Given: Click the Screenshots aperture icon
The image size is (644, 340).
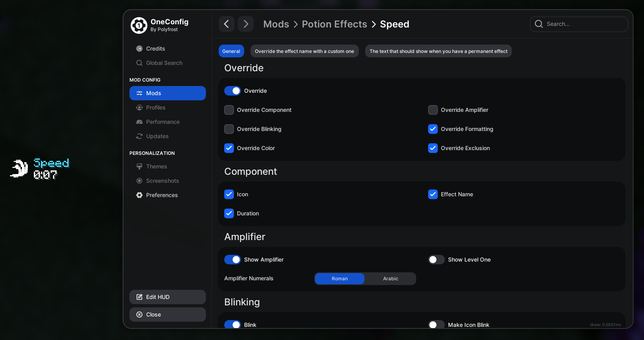Looking at the screenshot, I should pos(139,181).
